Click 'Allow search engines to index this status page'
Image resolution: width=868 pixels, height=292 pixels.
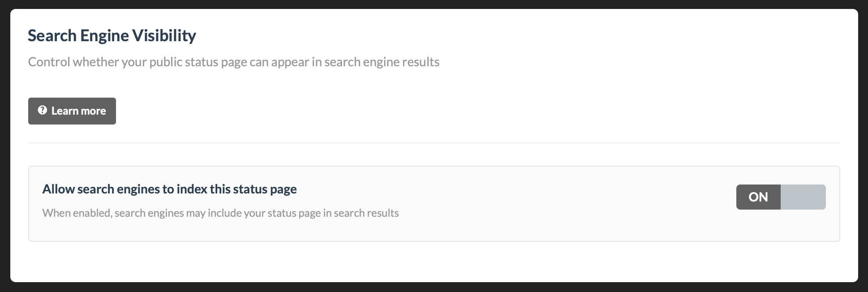169,189
